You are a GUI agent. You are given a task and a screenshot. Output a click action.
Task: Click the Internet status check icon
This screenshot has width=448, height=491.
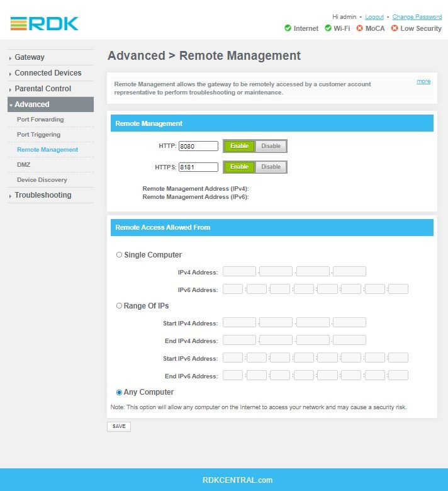click(288, 28)
